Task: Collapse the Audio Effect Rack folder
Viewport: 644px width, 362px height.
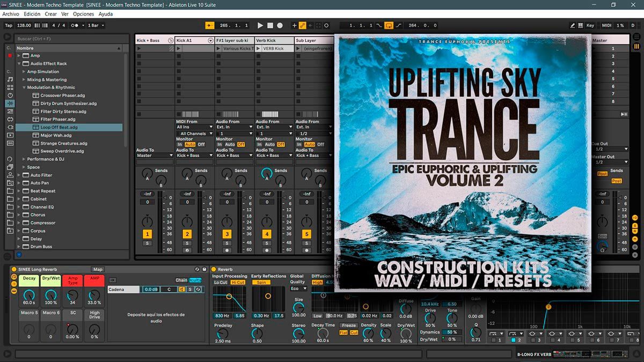Action: coord(19,63)
